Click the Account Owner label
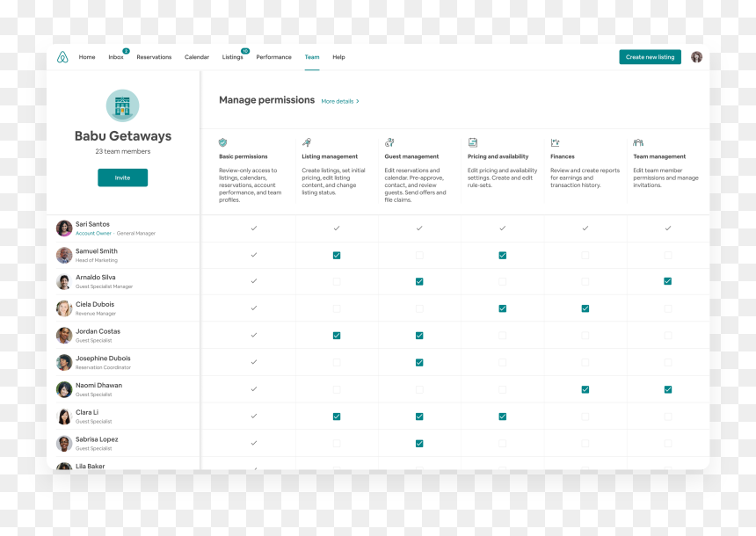 click(93, 234)
